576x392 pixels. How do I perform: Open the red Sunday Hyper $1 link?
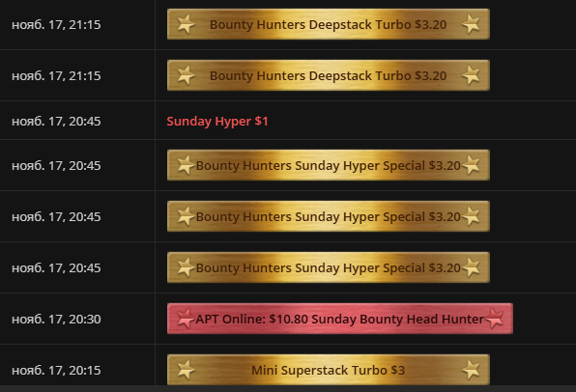tap(217, 121)
